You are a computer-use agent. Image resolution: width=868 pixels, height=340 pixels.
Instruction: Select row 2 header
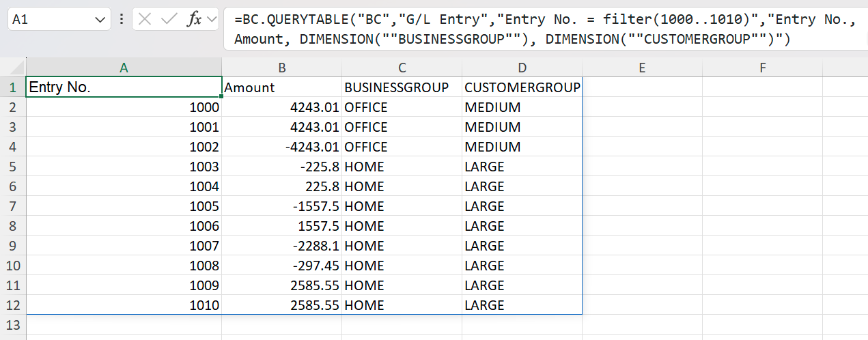(x=13, y=107)
